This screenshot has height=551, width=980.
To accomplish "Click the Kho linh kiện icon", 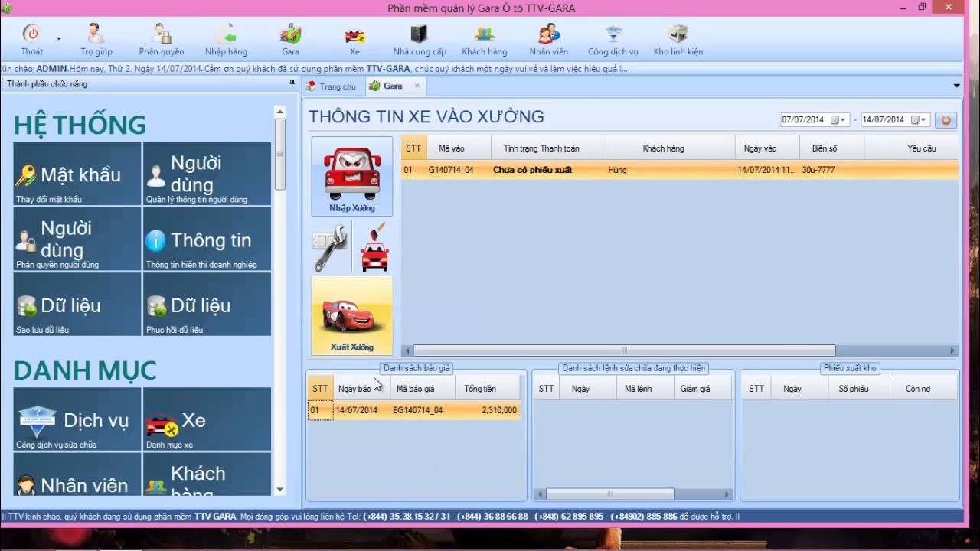I will tap(676, 38).
